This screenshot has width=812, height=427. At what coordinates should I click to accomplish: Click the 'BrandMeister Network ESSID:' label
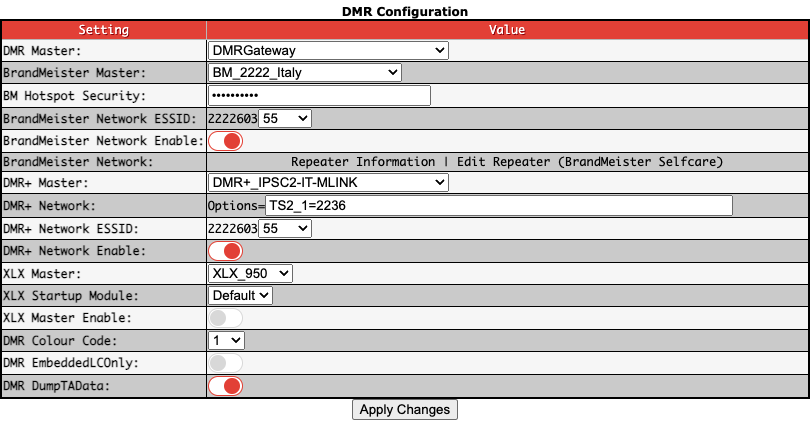pos(100,119)
